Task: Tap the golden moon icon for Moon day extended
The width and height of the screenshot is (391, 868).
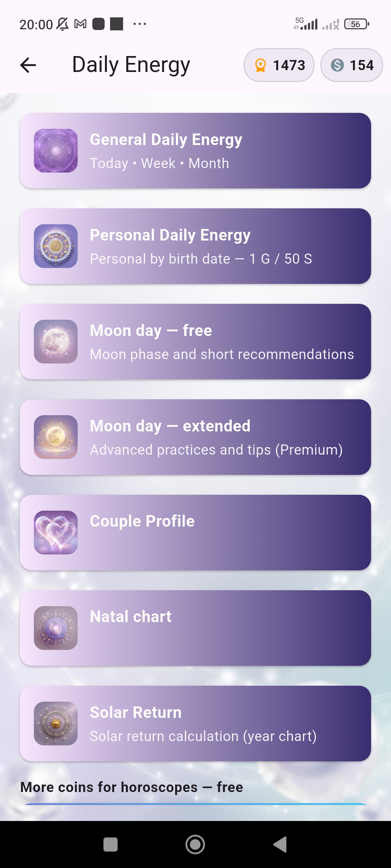Action: (x=56, y=437)
